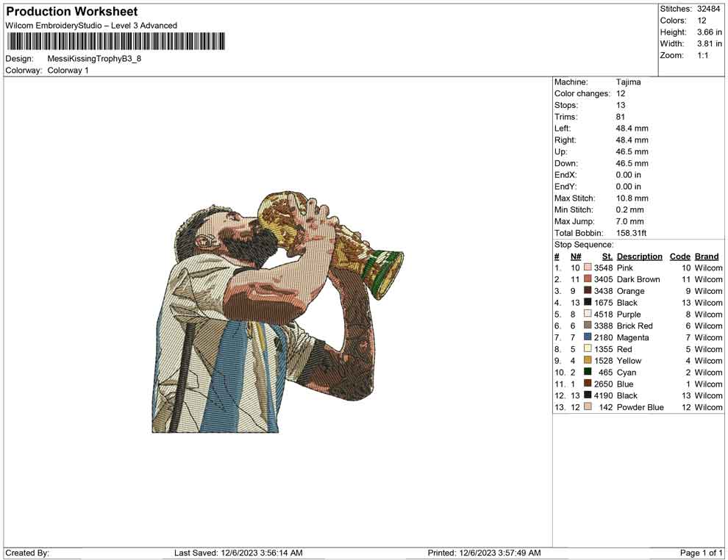Viewport: 728px width, 560px height.
Task: Click 'Last Saved: 12/6/2023 3:56:14 AM' footer
Action: [238, 553]
